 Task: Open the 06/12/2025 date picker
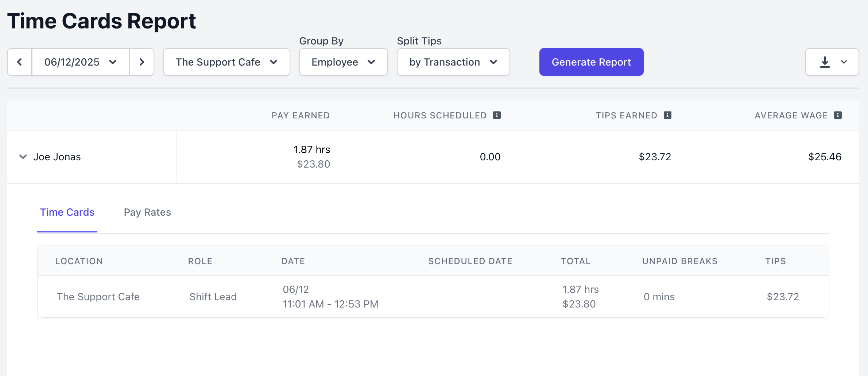pyautogui.click(x=81, y=62)
